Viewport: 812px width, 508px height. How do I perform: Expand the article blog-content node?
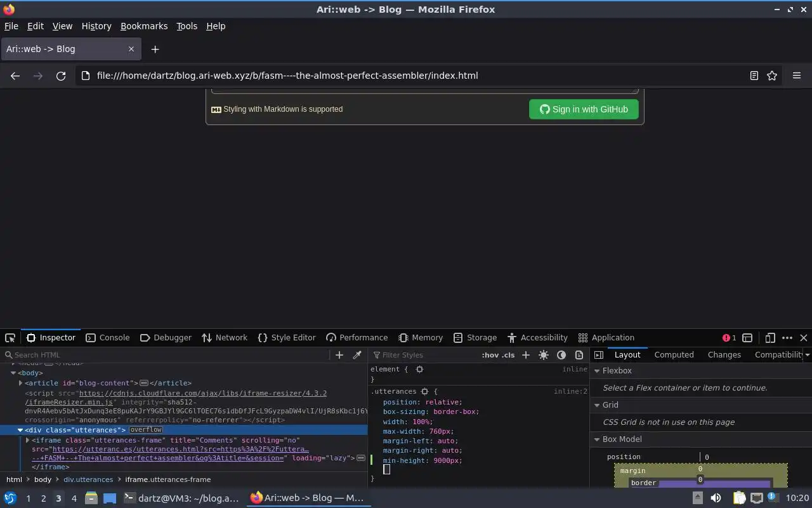(21, 384)
